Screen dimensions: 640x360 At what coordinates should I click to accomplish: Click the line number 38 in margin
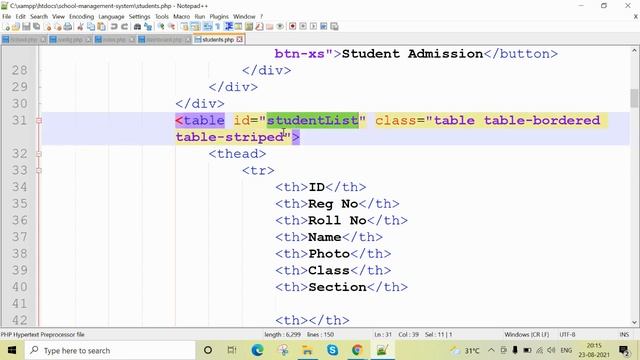click(20, 253)
